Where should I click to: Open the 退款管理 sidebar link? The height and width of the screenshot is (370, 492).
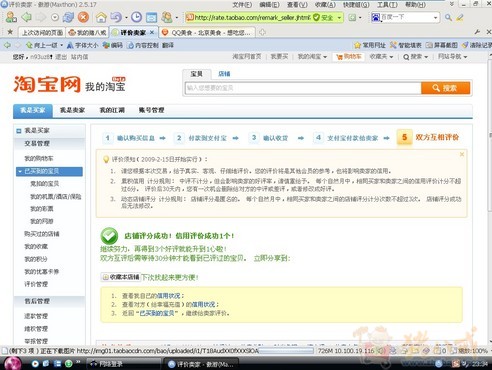(x=36, y=316)
